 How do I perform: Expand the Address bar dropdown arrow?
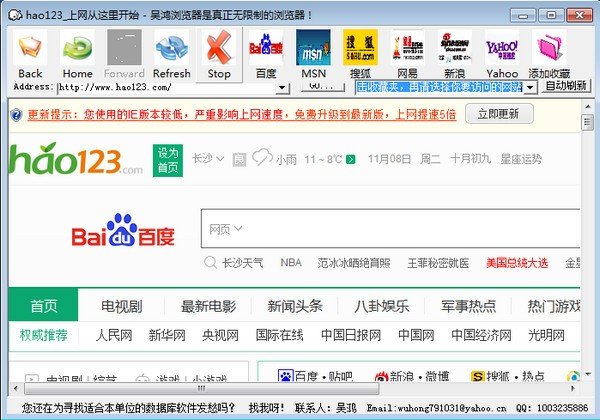282,88
